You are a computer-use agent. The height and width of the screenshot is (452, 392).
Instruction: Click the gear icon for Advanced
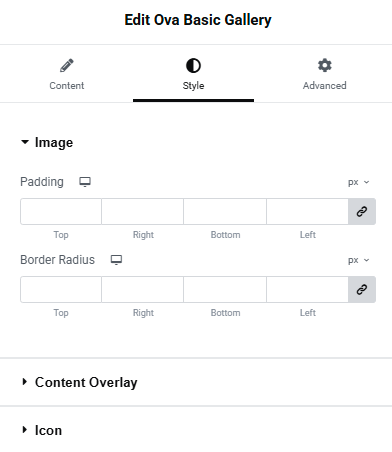pyautogui.click(x=324, y=65)
